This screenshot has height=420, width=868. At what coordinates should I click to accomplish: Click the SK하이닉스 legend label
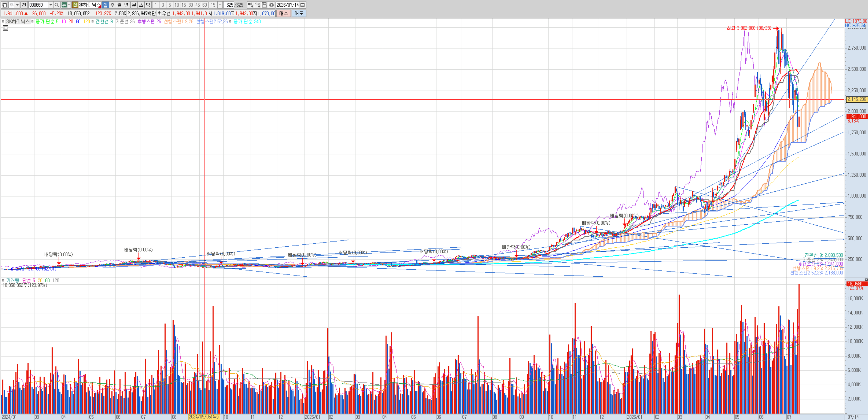(x=18, y=21)
